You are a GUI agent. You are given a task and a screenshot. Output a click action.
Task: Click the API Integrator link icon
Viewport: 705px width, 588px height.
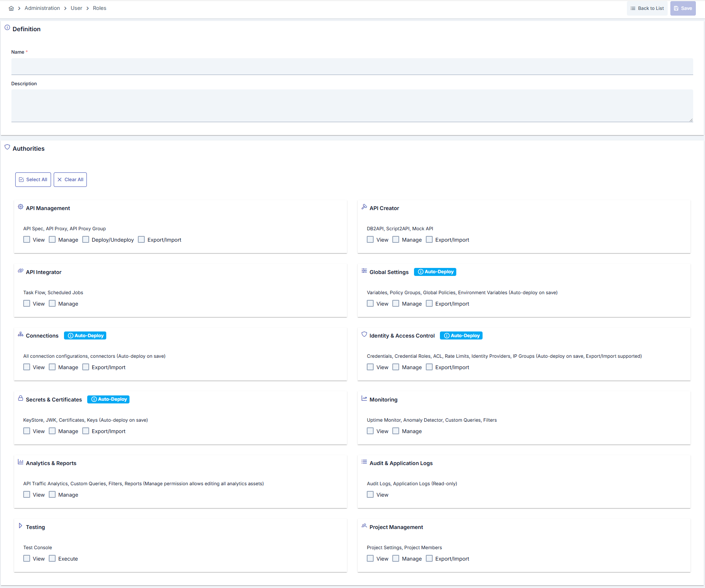21,271
